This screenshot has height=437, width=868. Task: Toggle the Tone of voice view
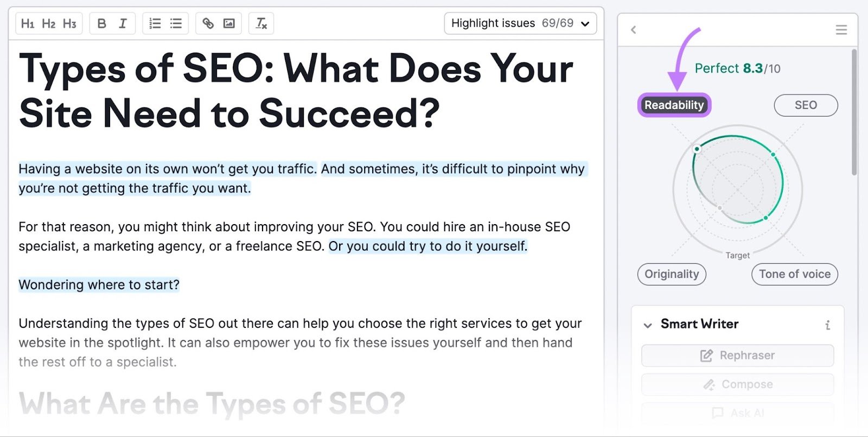(x=794, y=274)
